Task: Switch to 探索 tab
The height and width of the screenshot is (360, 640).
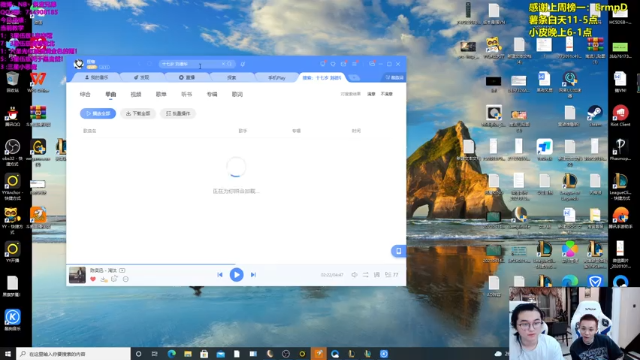Action: coord(232,78)
